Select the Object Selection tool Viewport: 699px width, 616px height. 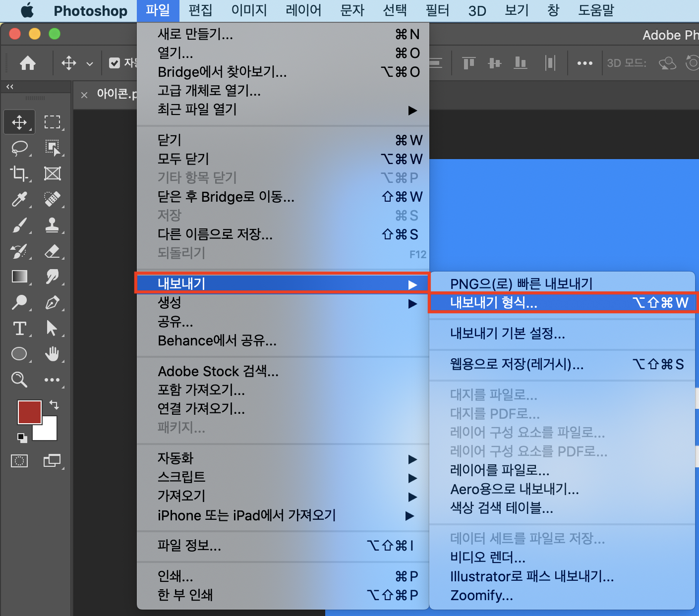tap(52, 148)
